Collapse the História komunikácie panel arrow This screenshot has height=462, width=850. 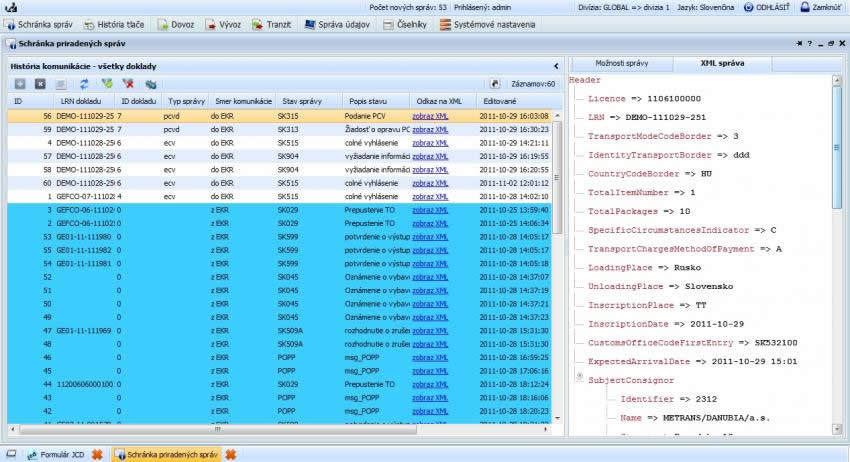coord(556,66)
